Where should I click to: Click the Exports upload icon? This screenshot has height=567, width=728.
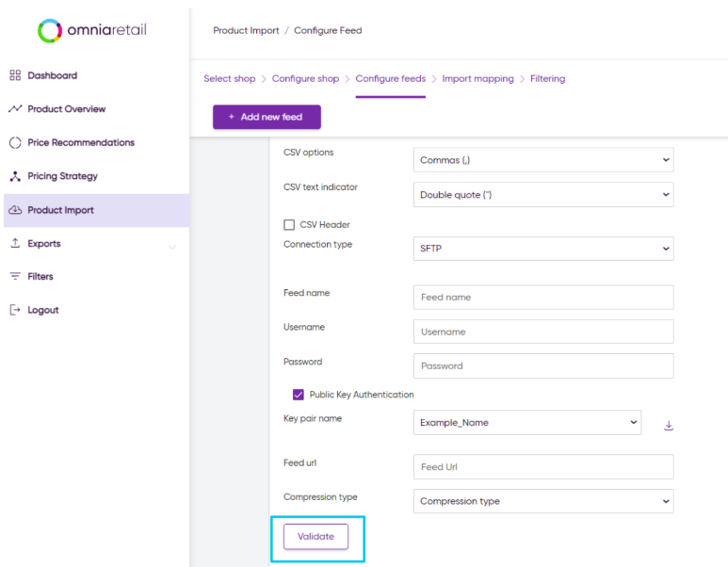pyautogui.click(x=15, y=243)
